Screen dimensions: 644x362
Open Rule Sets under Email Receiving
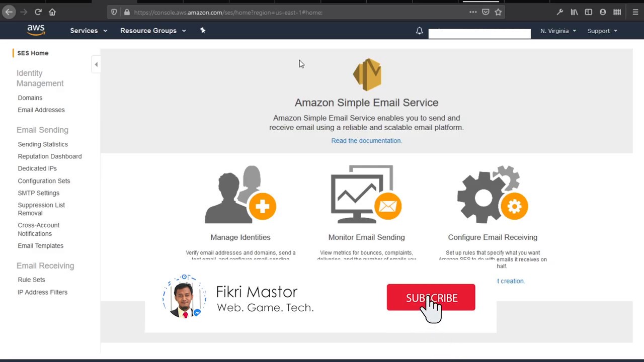coord(31,280)
